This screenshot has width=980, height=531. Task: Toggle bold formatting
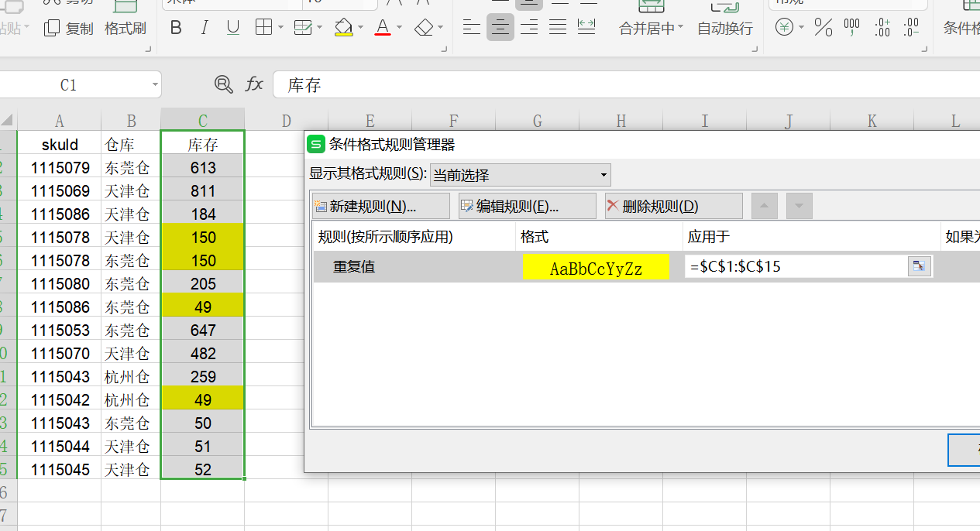coord(176,29)
